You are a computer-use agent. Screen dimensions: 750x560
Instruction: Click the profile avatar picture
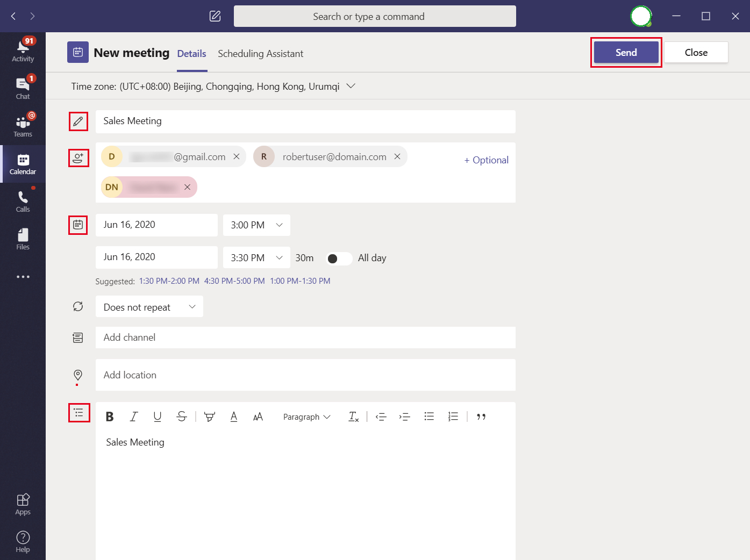[641, 16]
